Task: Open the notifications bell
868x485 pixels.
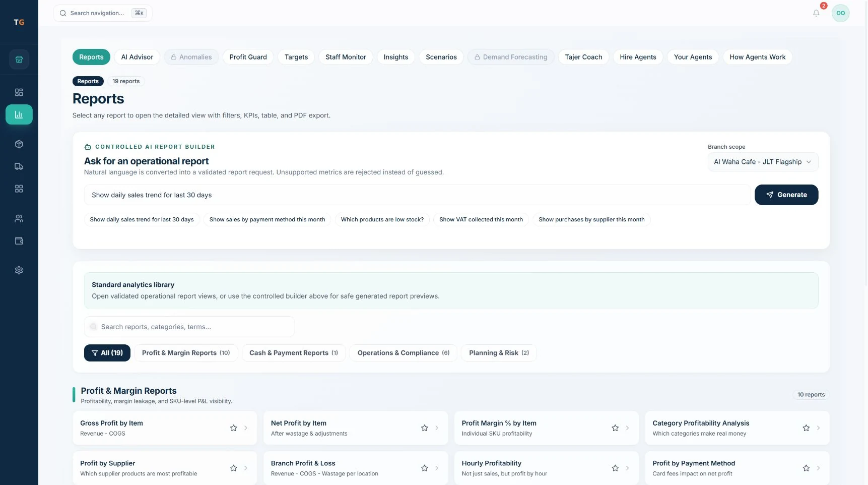Action: 816,13
